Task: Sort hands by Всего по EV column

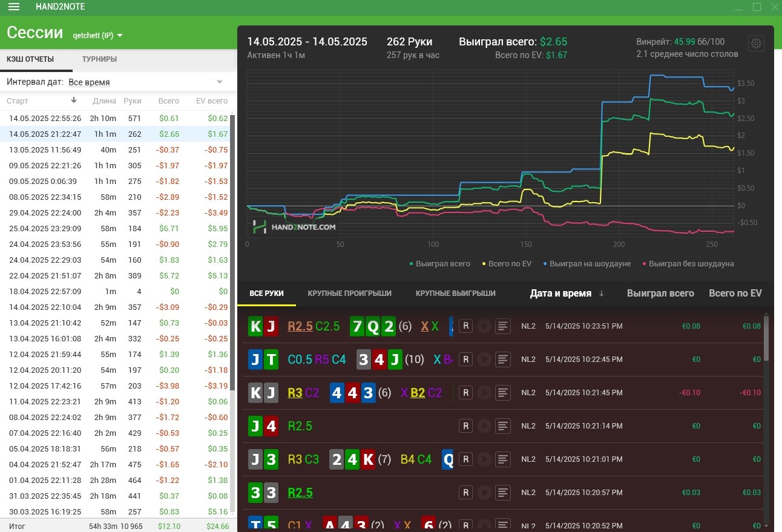Action: coord(735,294)
